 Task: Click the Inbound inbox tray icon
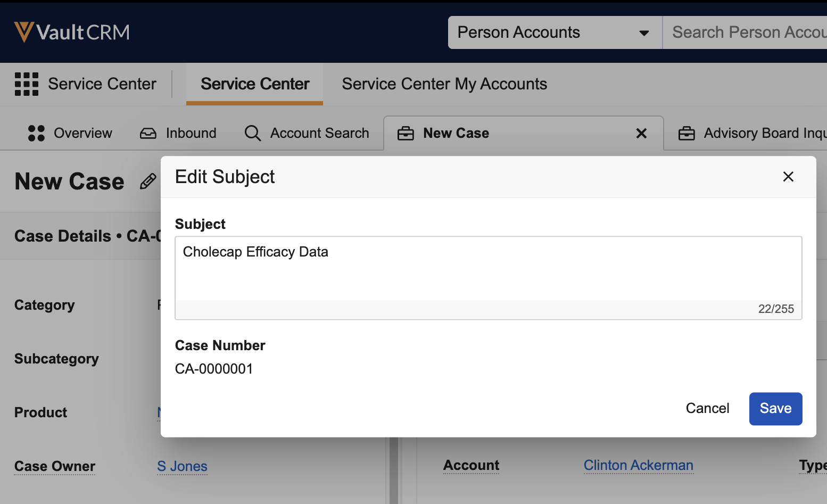point(148,133)
